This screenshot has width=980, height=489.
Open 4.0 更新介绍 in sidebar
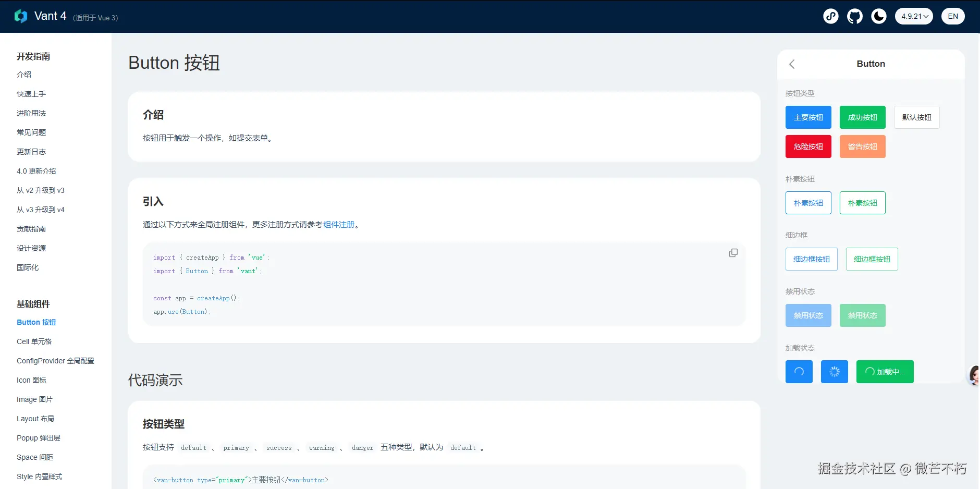[x=36, y=171]
